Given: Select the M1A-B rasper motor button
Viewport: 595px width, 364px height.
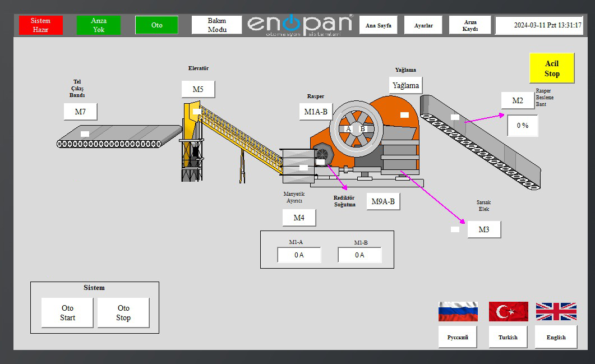Looking at the screenshot, I should (x=316, y=112).
